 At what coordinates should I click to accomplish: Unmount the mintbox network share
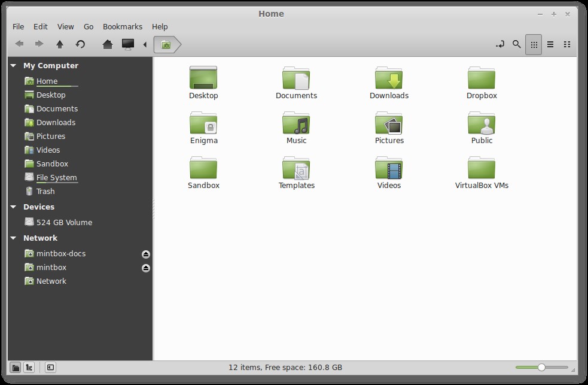pyautogui.click(x=146, y=268)
